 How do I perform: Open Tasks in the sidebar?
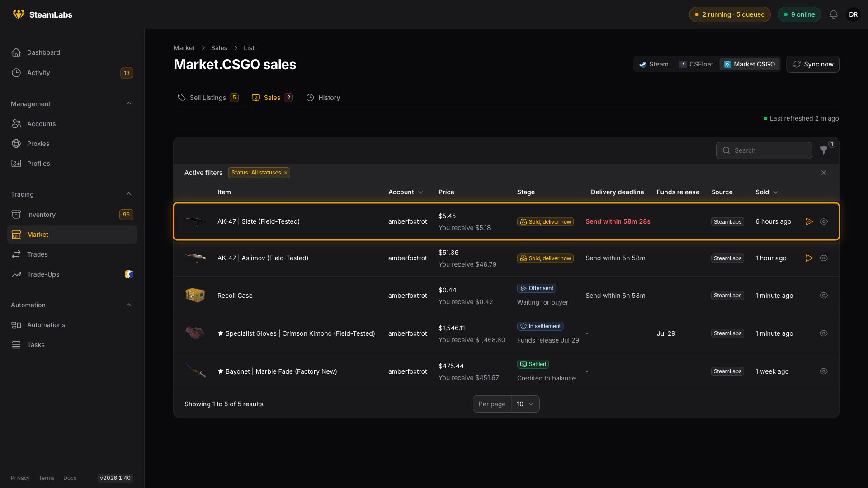click(72, 345)
